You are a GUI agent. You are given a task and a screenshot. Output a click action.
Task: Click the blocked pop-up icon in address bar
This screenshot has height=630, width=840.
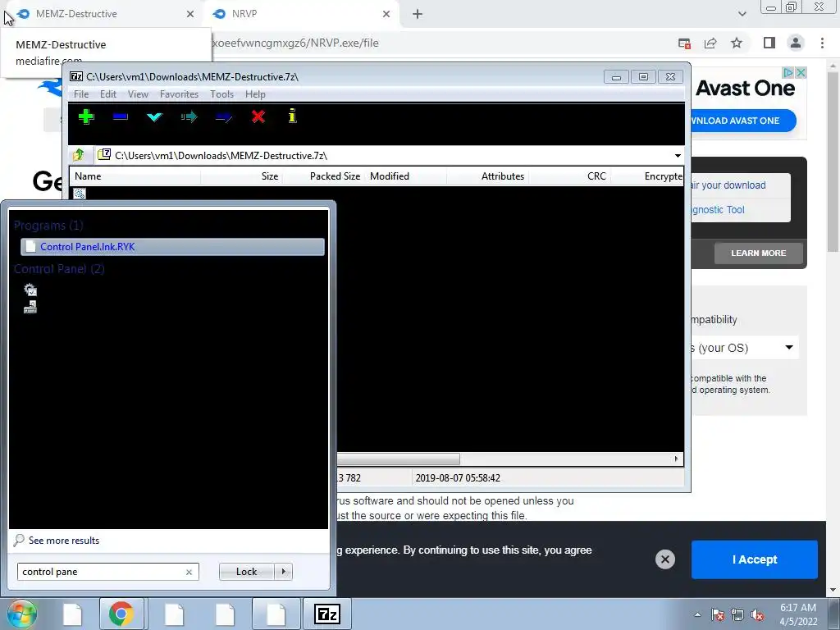pyautogui.click(x=684, y=43)
